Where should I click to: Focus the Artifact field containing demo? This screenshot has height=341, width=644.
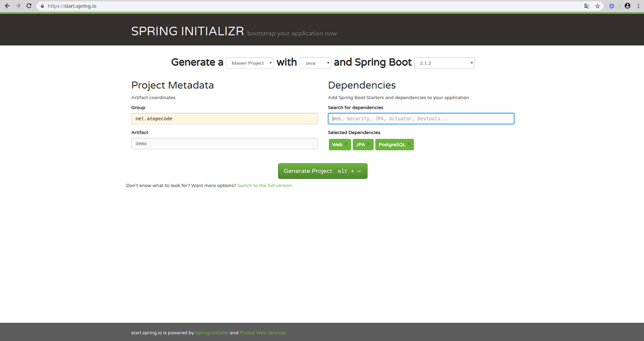[224, 143]
